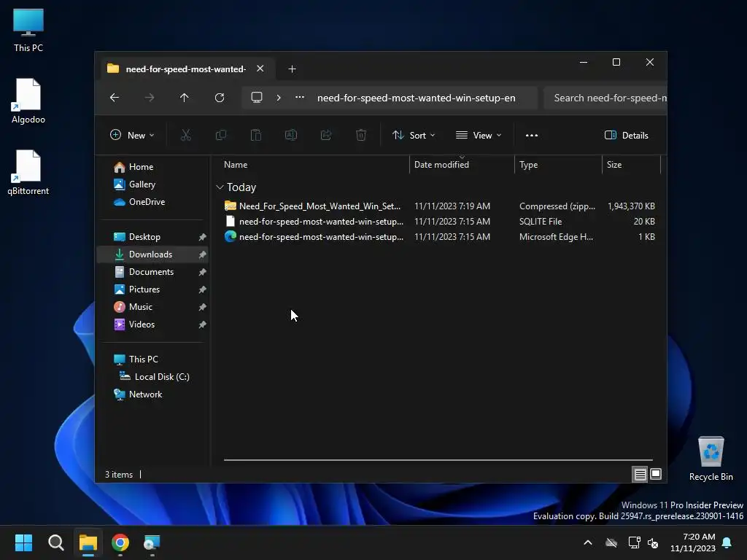Select Desktop in navigation pane
The width and height of the screenshot is (747, 560).
click(137, 237)
